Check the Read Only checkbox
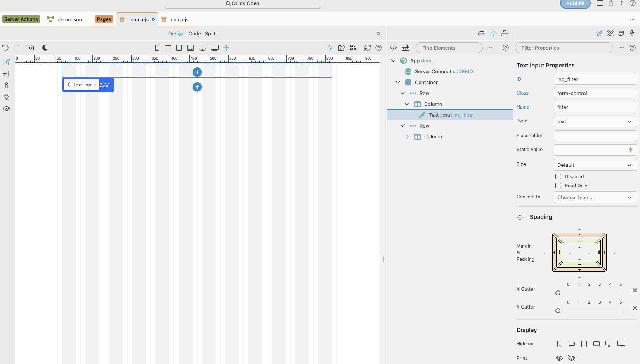This screenshot has height=364, width=640. [558, 186]
